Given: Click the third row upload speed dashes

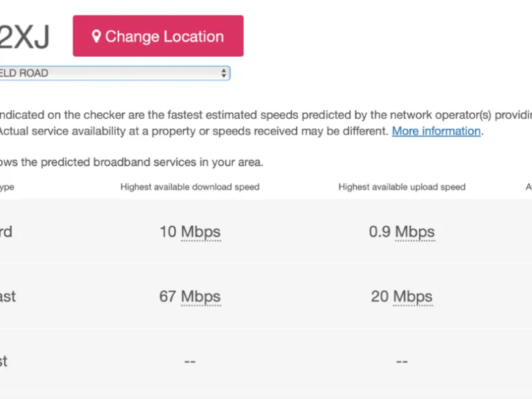Looking at the screenshot, I should click(402, 362).
